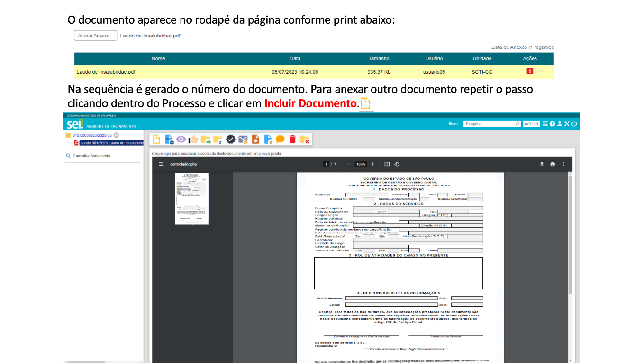Click the exclamation badge icon in header

[552, 124]
